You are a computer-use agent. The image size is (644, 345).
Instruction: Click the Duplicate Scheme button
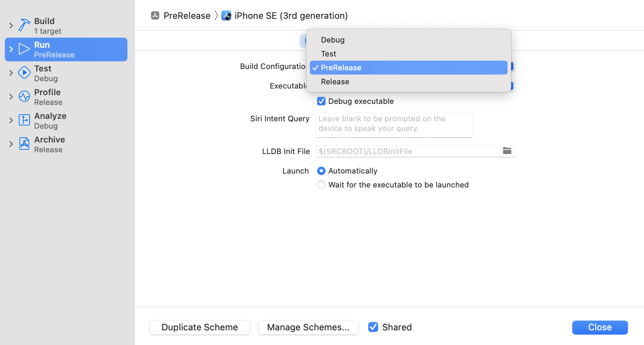tap(200, 328)
